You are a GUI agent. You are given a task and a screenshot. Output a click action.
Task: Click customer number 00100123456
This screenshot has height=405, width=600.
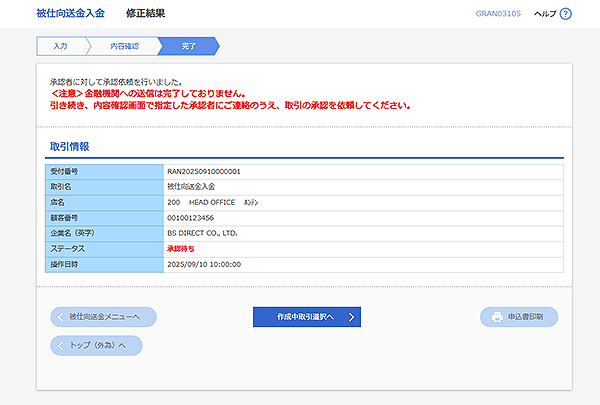click(x=191, y=218)
